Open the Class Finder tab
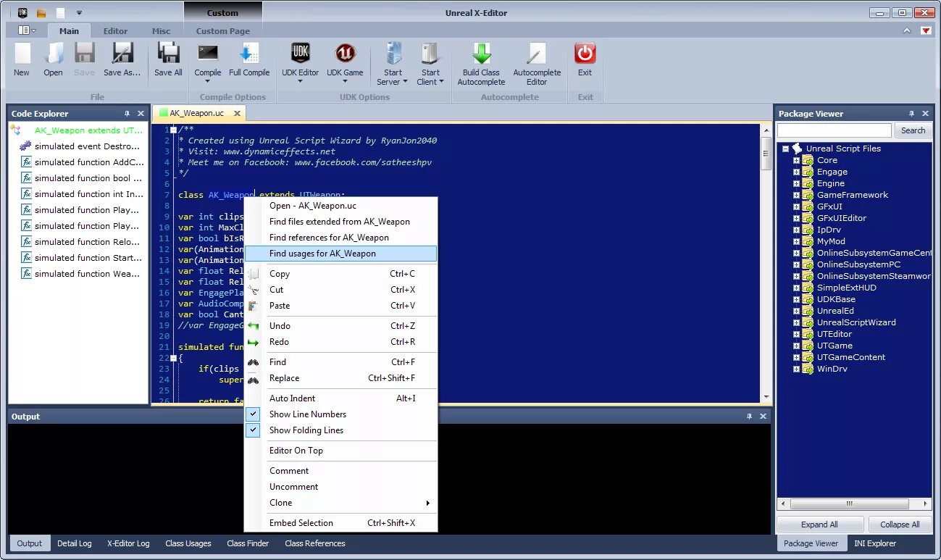 coord(248,543)
